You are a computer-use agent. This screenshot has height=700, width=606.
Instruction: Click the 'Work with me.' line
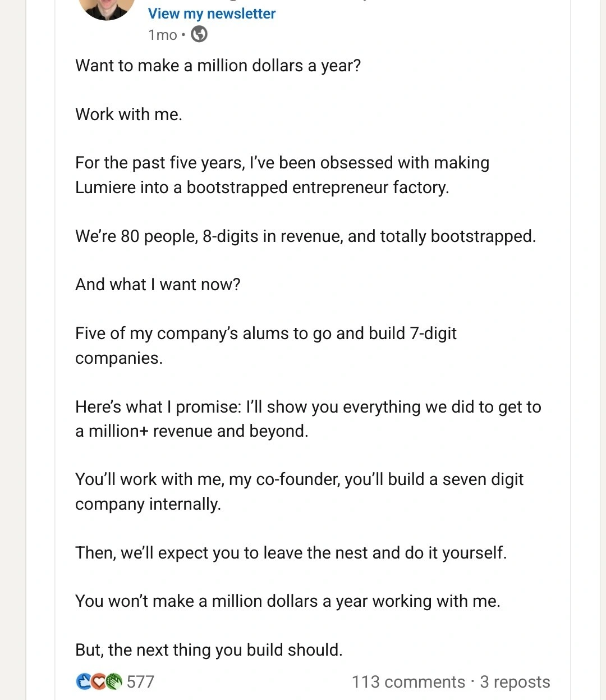point(128,115)
